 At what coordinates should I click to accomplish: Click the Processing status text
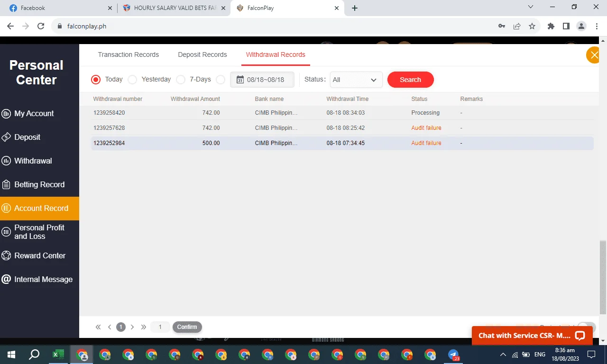click(x=425, y=113)
